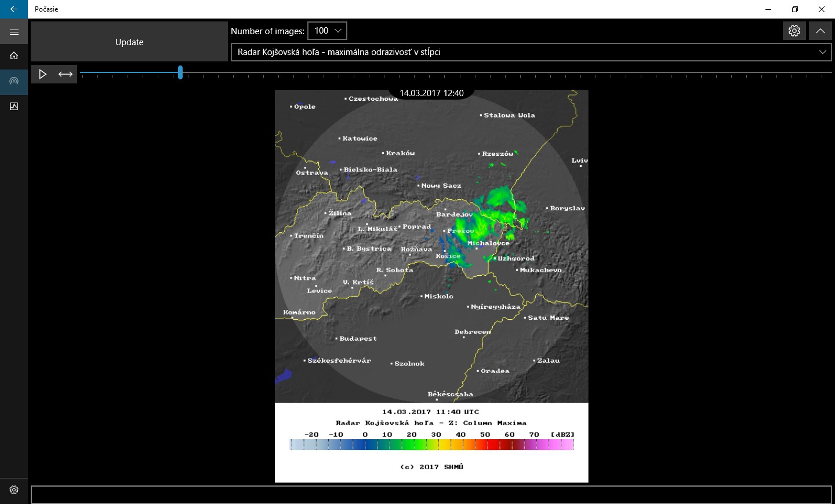Click timeline track near its right end
This screenshot has width=835, height=504.
[x=812, y=72]
